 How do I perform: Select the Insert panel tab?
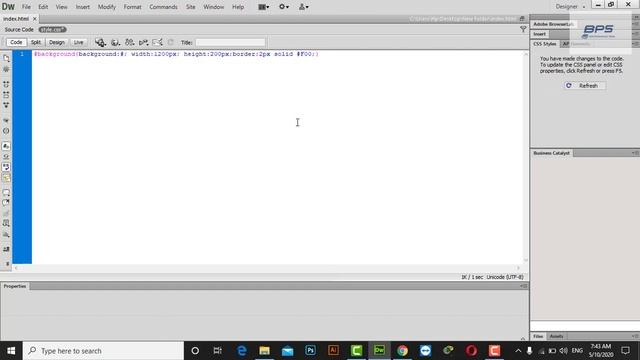(x=539, y=34)
